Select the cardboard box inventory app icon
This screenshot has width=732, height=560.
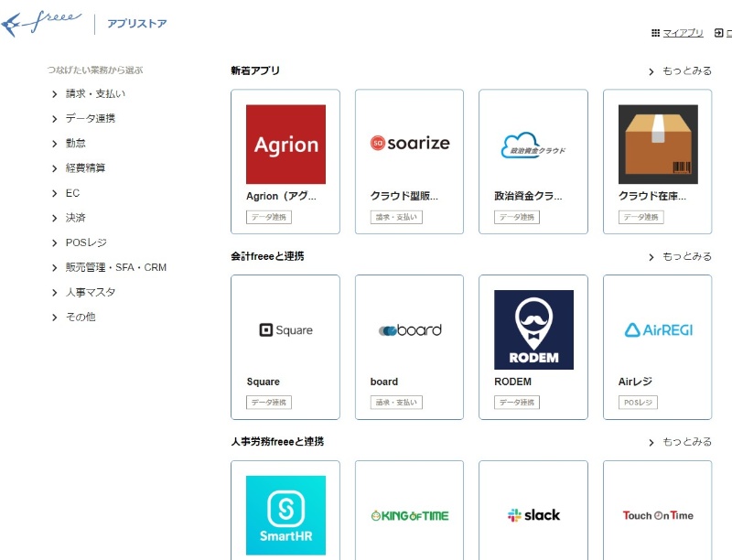pos(657,145)
